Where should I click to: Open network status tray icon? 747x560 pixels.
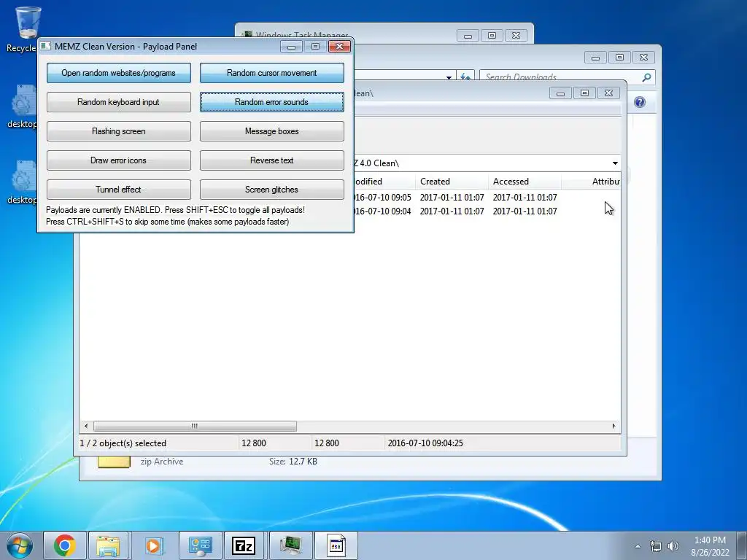[656, 546]
